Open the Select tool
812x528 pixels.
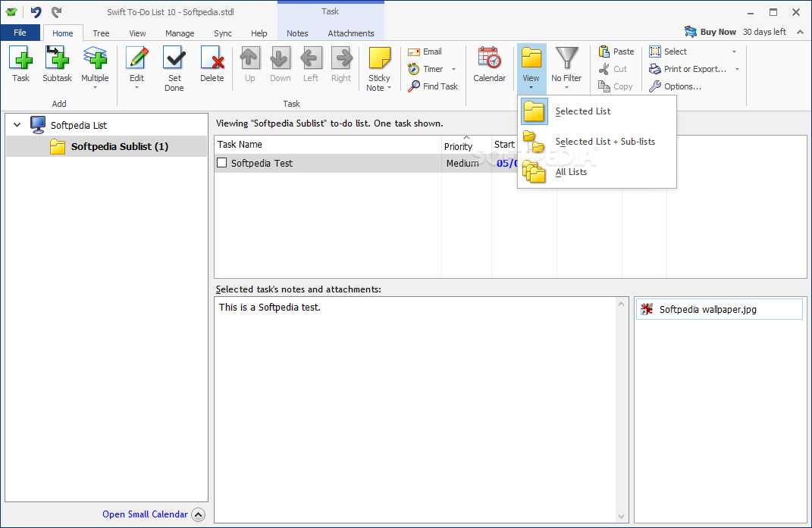[668, 52]
